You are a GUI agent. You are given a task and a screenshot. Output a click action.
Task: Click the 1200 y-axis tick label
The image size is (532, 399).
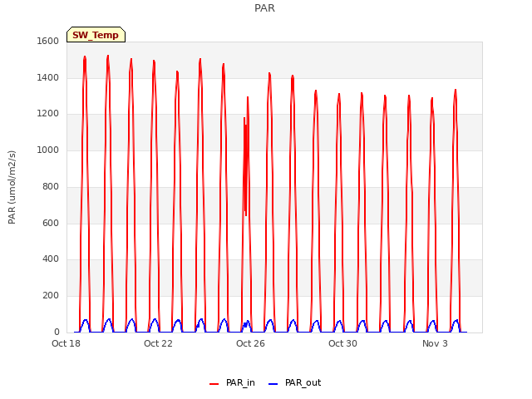pyautogui.click(x=48, y=114)
